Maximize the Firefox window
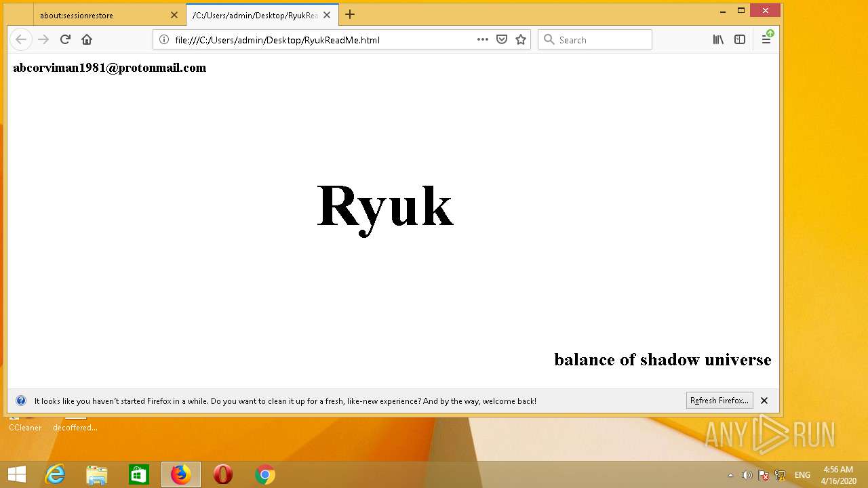The image size is (868, 488). 741,10
